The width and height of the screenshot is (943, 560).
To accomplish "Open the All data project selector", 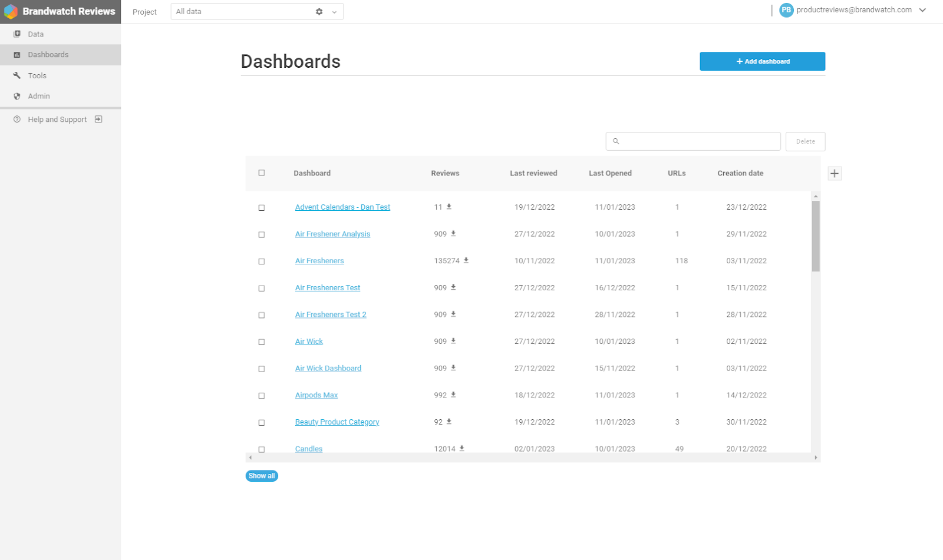I will click(x=257, y=12).
